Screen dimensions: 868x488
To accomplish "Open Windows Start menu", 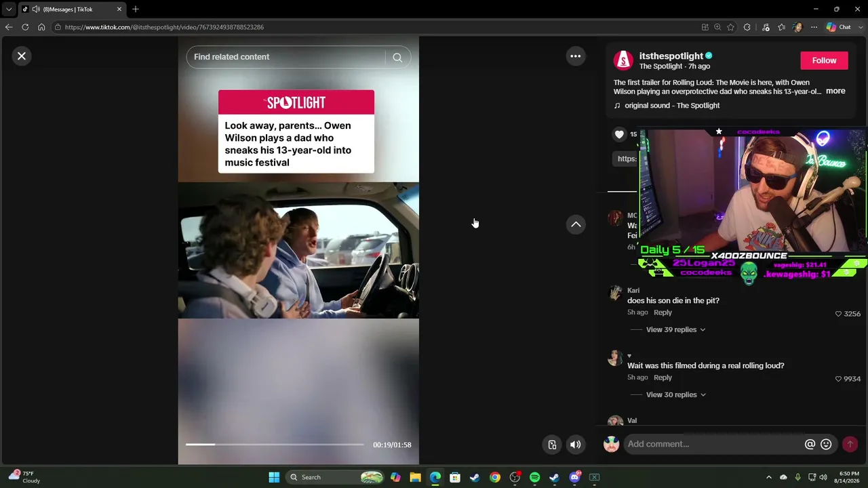I will click(x=274, y=477).
